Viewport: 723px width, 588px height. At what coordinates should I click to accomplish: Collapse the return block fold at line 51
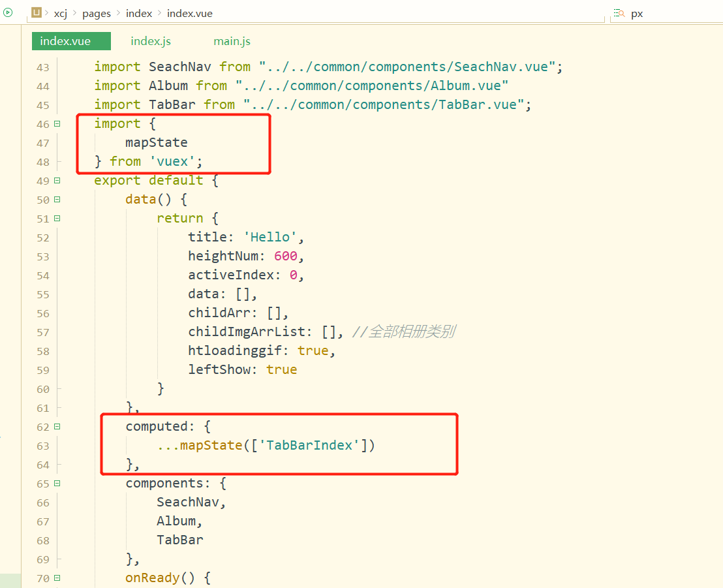(57, 218)
